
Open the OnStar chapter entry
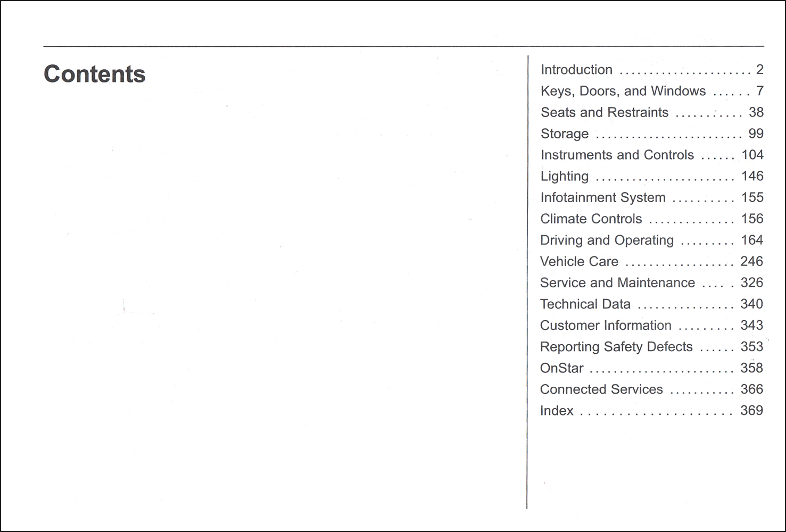click(652, 368)
